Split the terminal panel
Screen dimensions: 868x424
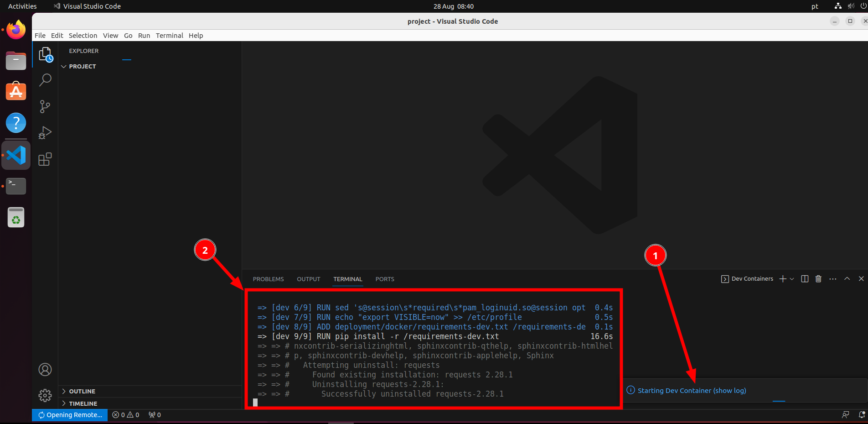click(805, 279)
